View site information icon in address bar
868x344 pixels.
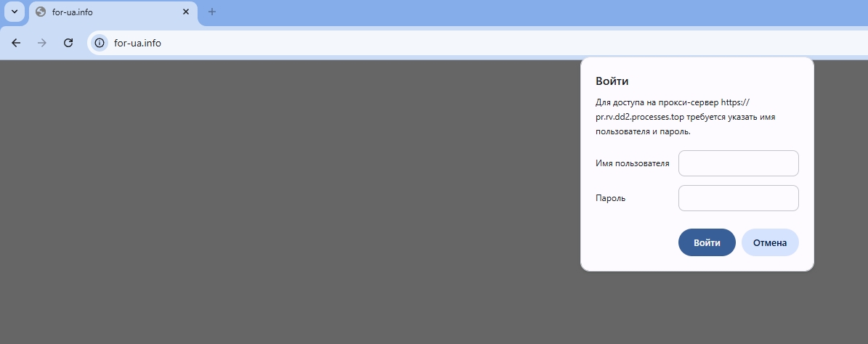(x=100, y=43)
